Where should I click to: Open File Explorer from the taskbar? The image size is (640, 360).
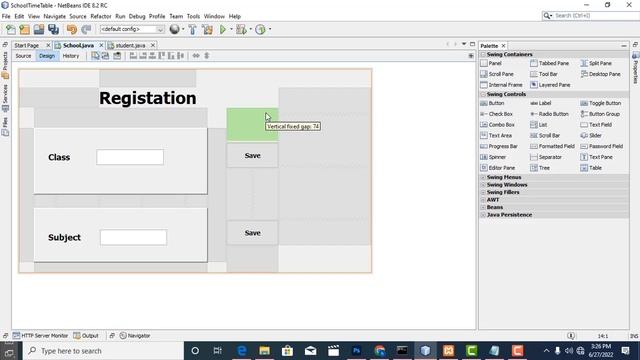[264, 351]
